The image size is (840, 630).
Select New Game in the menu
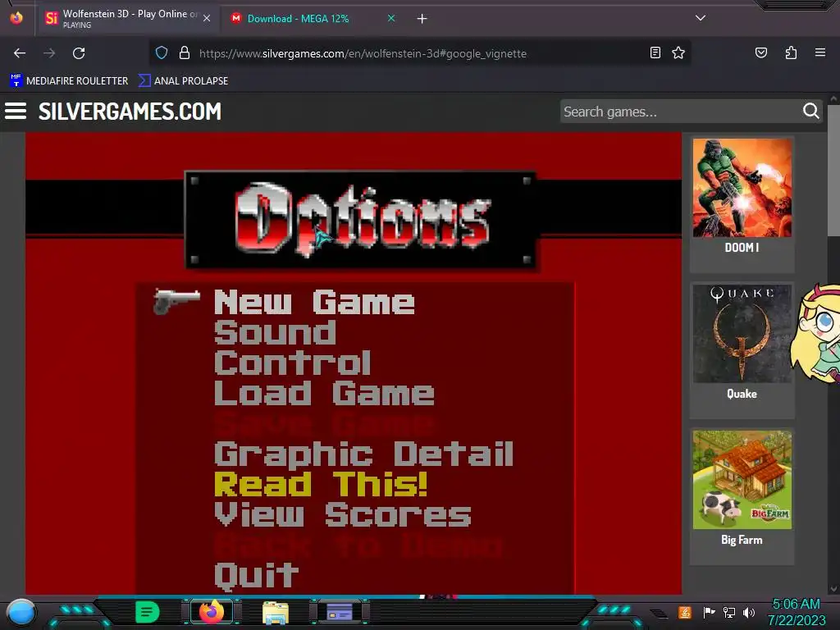pos(314,302)
